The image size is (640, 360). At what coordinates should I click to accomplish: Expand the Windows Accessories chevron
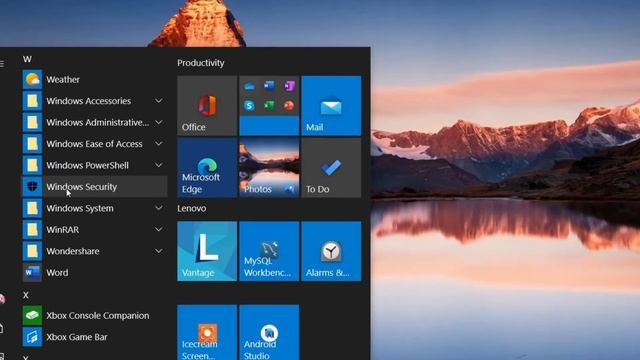pyautogui.click(x=159, y=101)
